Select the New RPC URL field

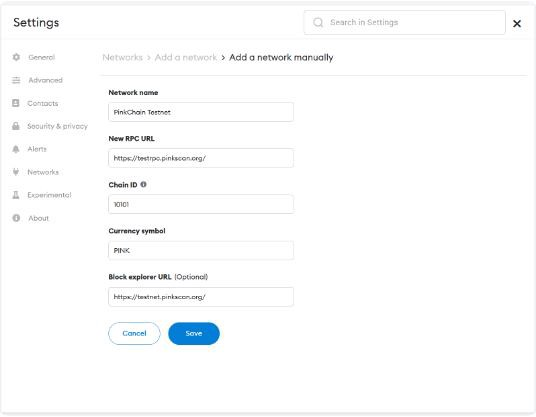click(x=201, y=158)
